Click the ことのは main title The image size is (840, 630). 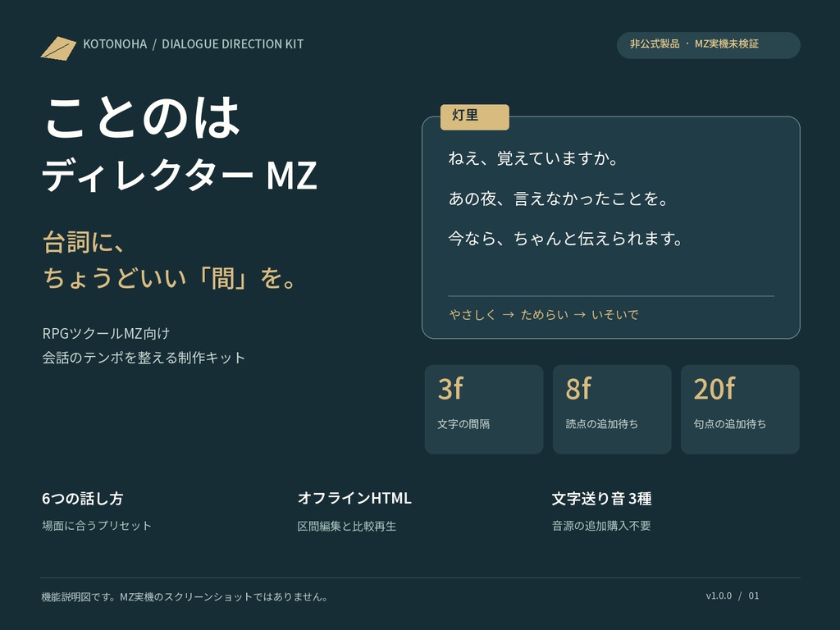[x=143, y=117]
